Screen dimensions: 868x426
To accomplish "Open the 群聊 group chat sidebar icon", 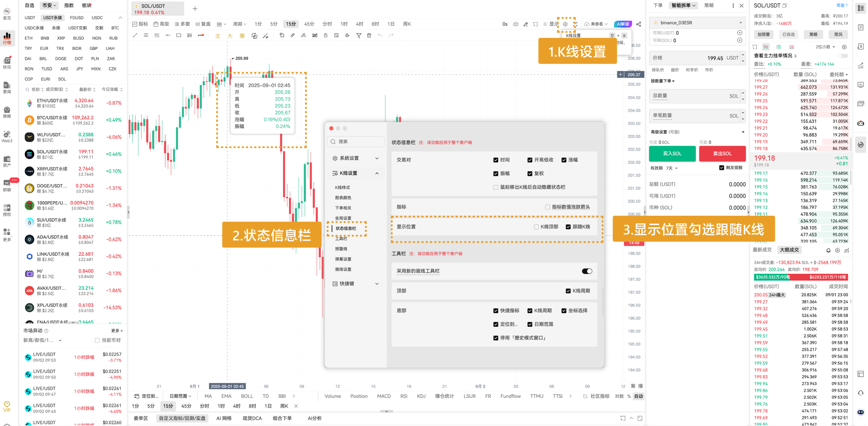I will pyautogui.click(x=7, y=185).
